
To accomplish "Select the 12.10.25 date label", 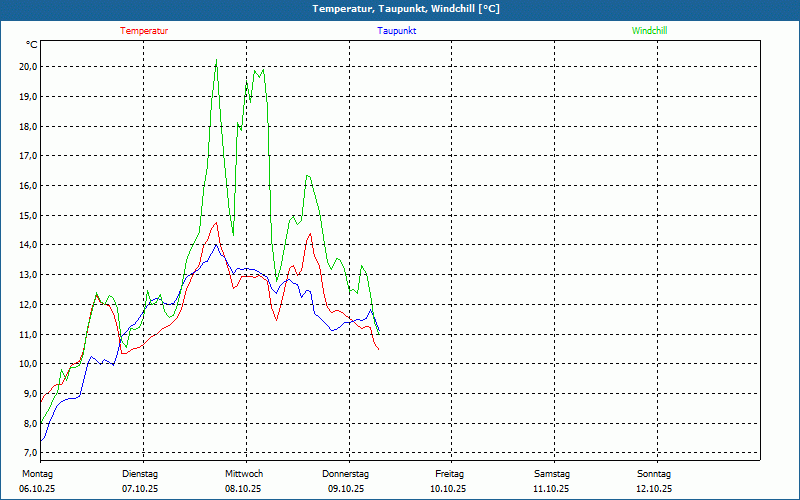I will click(654, 489).
